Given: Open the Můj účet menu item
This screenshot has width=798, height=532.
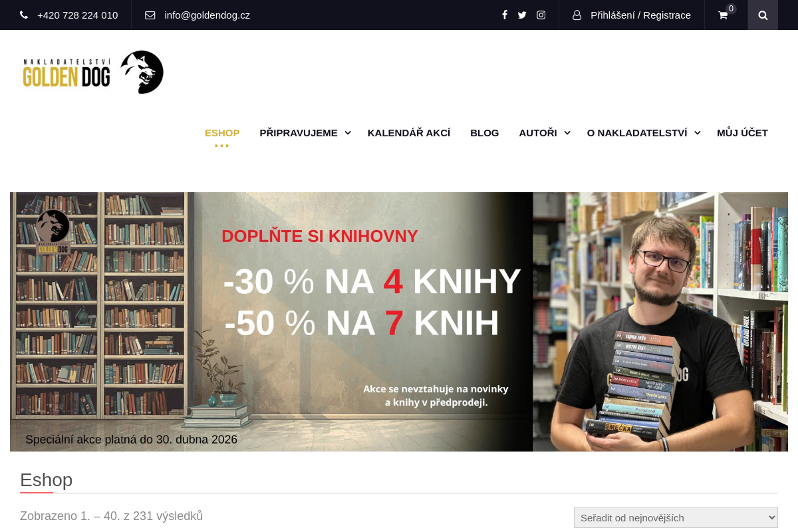Looking at the screenshot, I should tap(742, 133).
